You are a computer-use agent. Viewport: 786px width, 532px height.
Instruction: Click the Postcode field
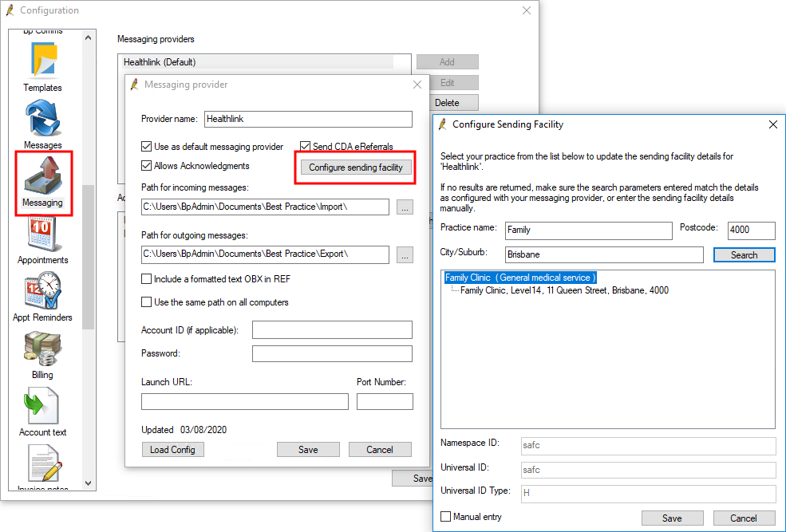point(752,231)
